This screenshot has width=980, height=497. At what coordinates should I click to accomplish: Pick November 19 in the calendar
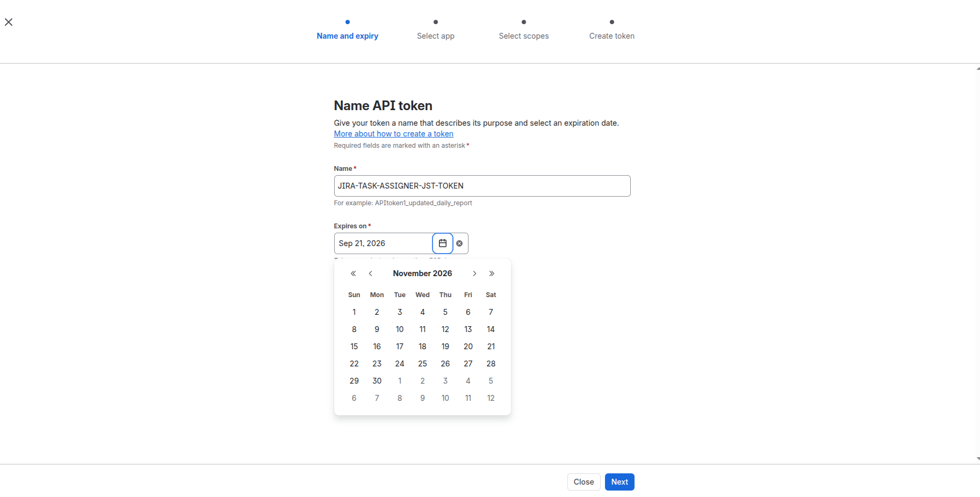[x=445, y=347]
